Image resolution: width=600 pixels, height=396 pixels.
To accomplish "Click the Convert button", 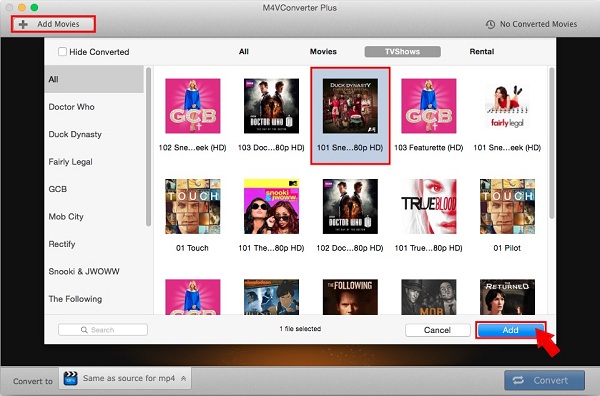I will 545,380.
